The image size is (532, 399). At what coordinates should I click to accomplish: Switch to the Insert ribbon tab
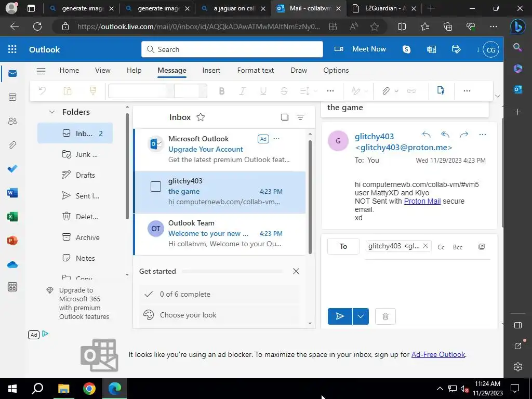[211, 70]
